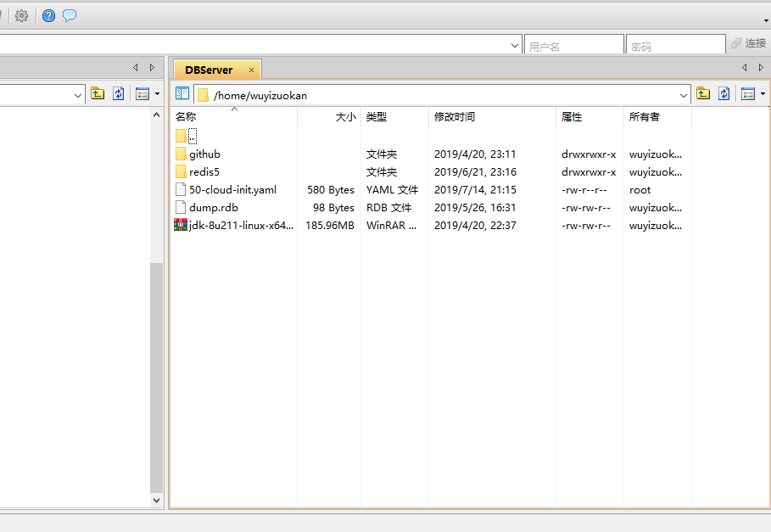Show previous tab in left pane
Image resolution: width=771 pixels, height=532 pixels.
135,67
